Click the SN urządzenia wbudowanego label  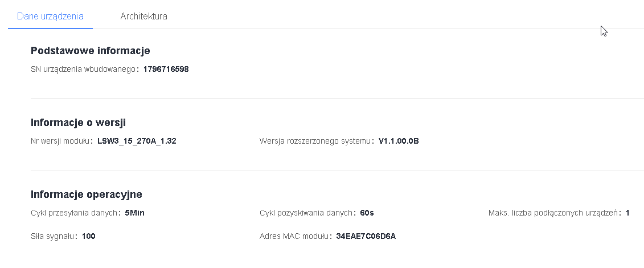(x=83, y=70)
